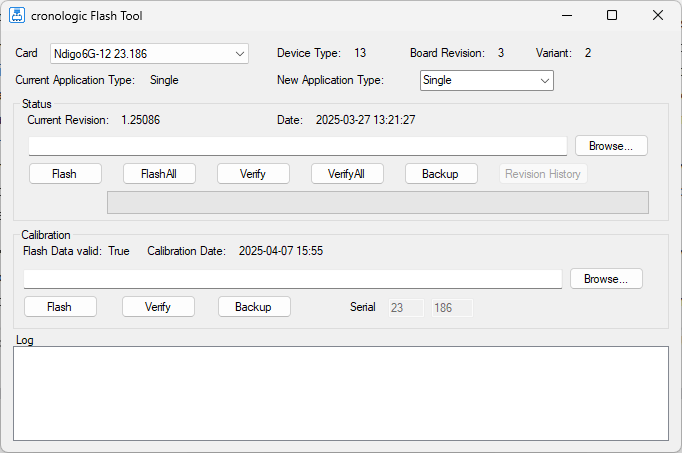This screenshot has width=682, height=453.
Task: Click the Card dropdown arrow chevron
Action: pyautogui.click(x=240, y=53)
